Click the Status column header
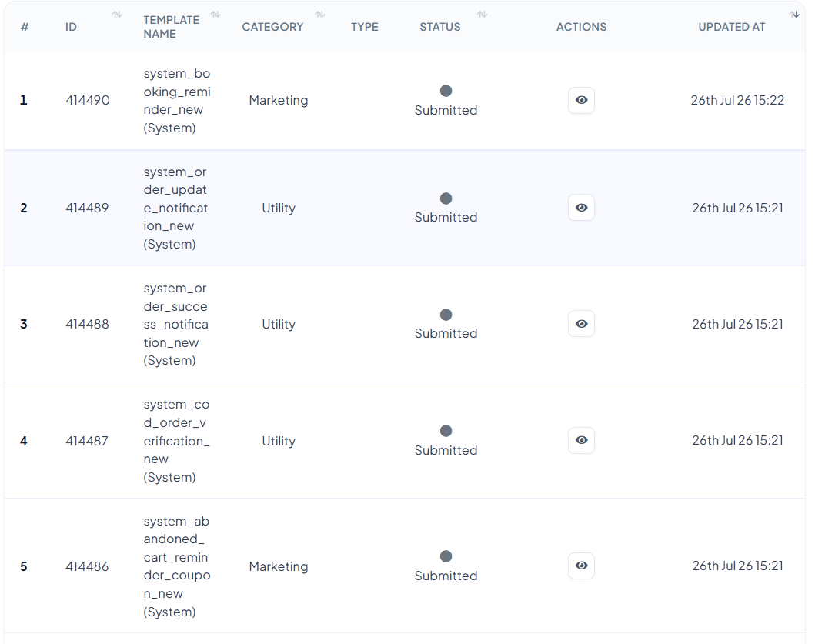825x644 pixels. tap(440, 27)
